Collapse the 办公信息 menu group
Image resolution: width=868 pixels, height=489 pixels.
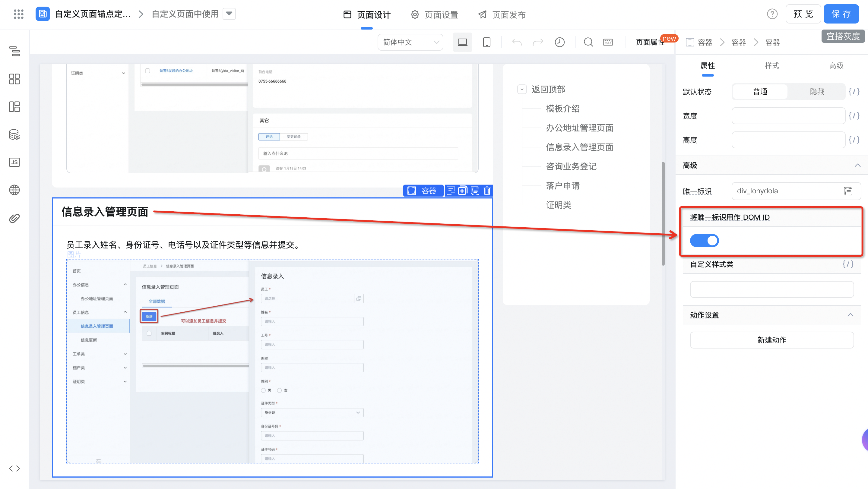click(125, 285)
